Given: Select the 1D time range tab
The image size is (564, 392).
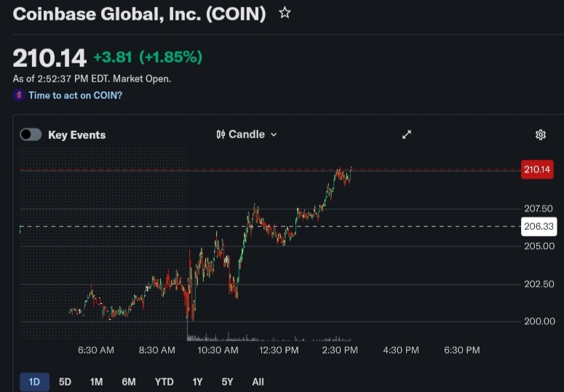Looking at the screenshot, I should (x=34, y=382).
